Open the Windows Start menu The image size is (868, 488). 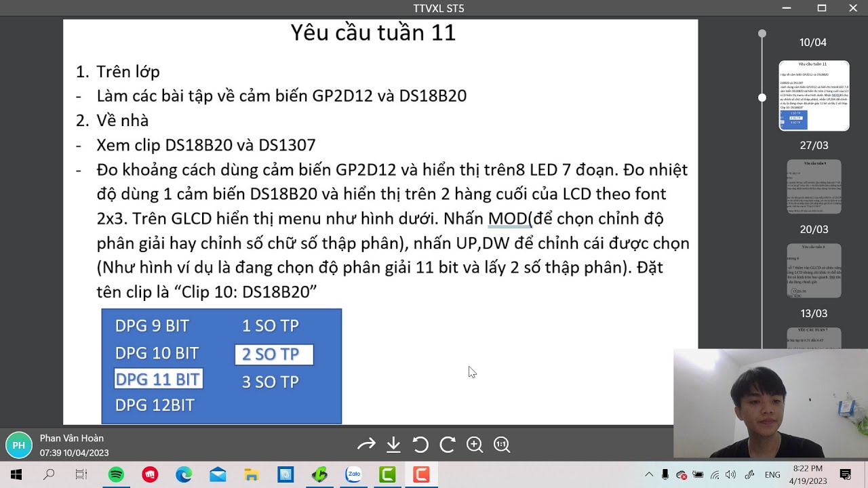tap(16, 474)
